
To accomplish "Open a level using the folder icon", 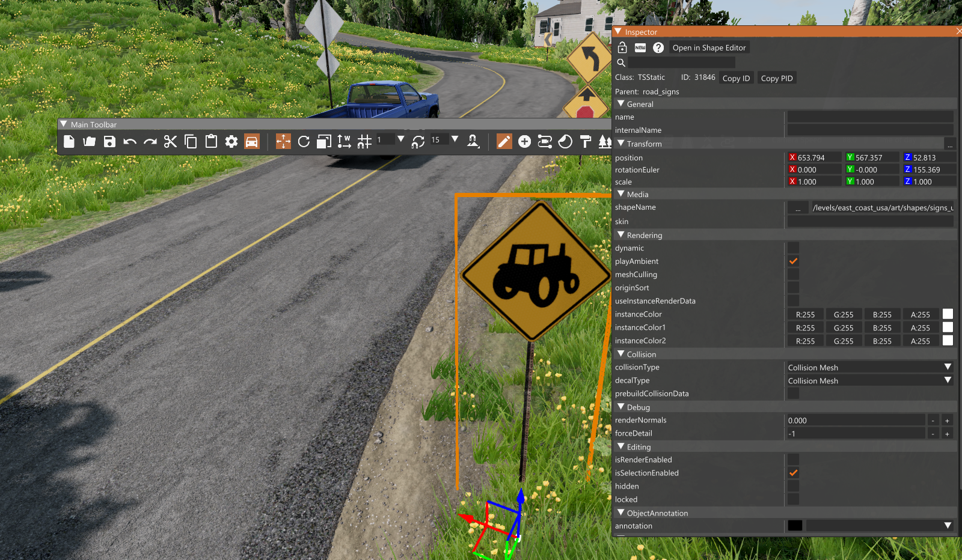I will 90,141.
